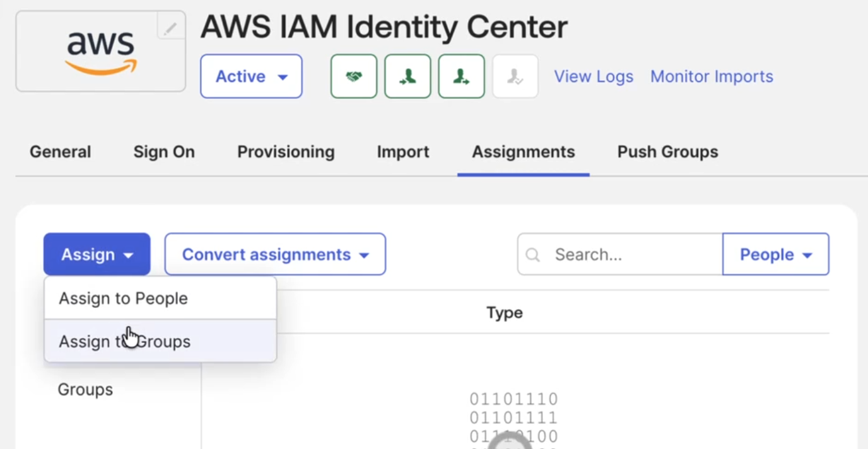Open the Active status dropdown

point(251,76)
